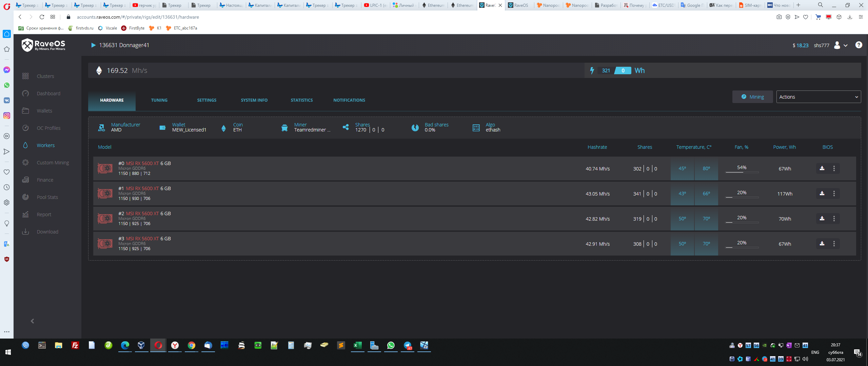
Task: Click the help question mark icon
Action: (859, 45)
